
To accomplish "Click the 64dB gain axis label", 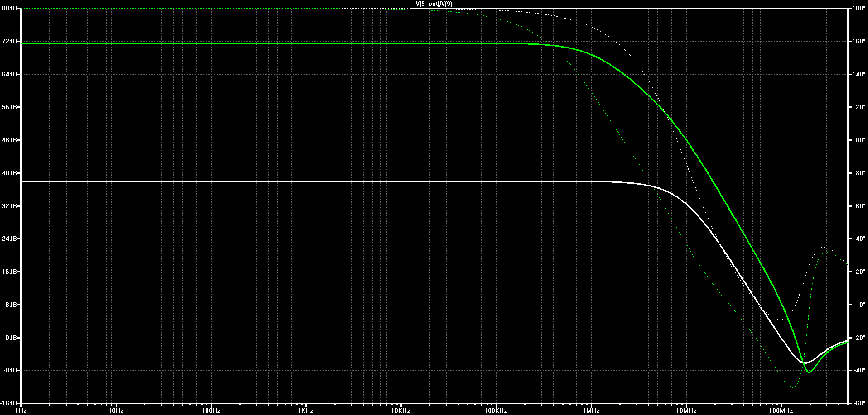I will click(x=10, y=74).
